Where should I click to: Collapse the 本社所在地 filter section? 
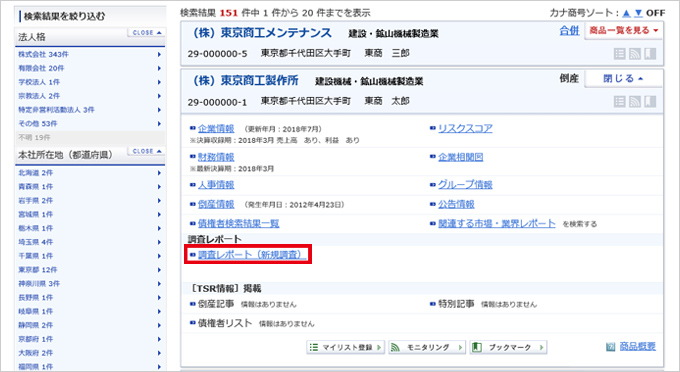click(146, 151)
